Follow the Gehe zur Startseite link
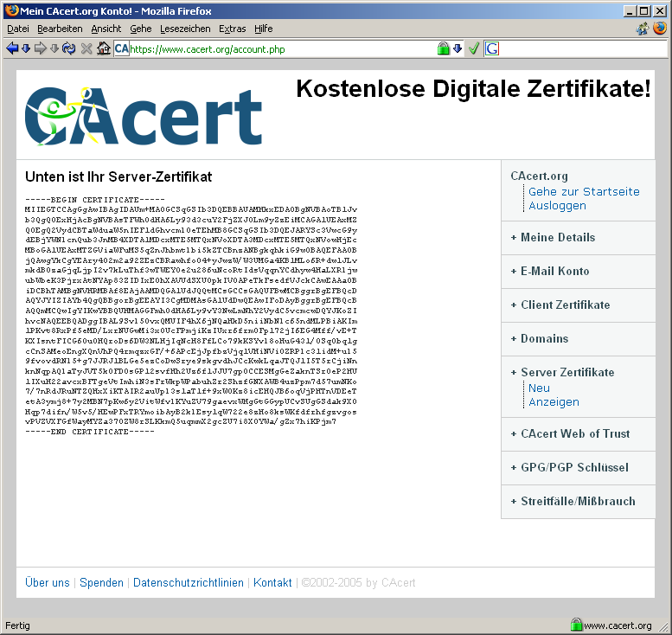The height and width of the screenshot is (635, 672). [x=584, y=191]
